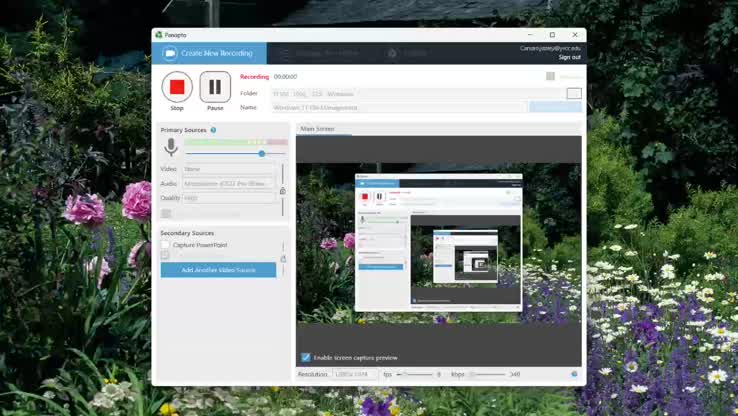738x416 pixels.
Task: Expand the Audio microphone dropdown
Action: [228, 184]
